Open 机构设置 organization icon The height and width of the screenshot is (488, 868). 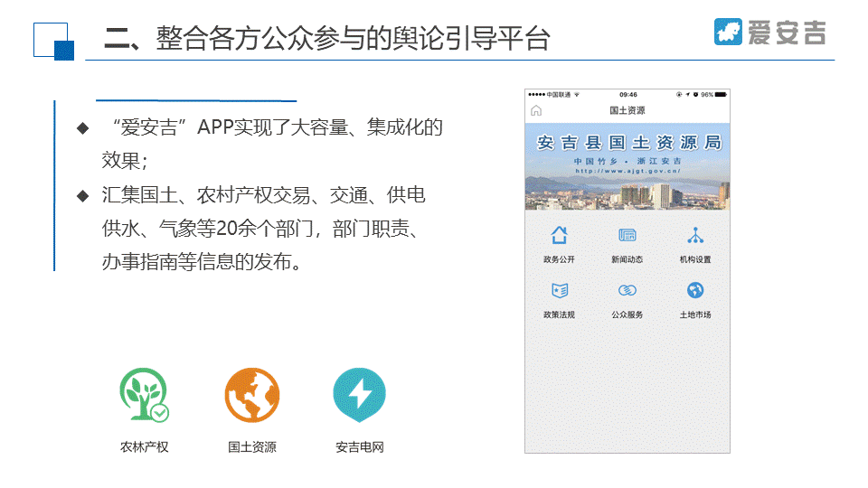point(695,235)
